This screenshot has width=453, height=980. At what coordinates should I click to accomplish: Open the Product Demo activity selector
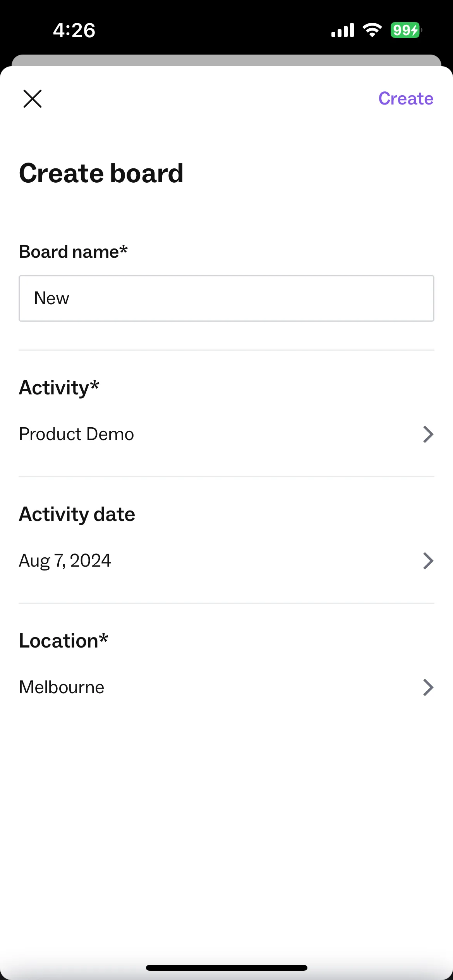[x=226, y=434]
